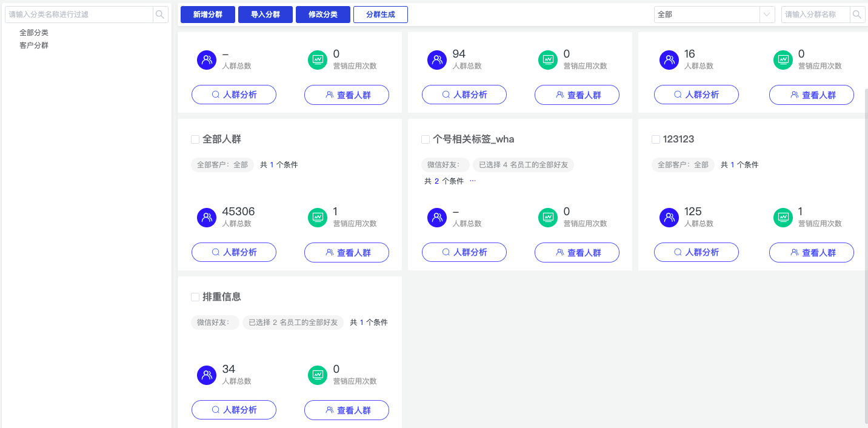Viewport: 868px width, 428px height.
Task: Click people icon beside the 16 total
Action: tap(669, 59)
